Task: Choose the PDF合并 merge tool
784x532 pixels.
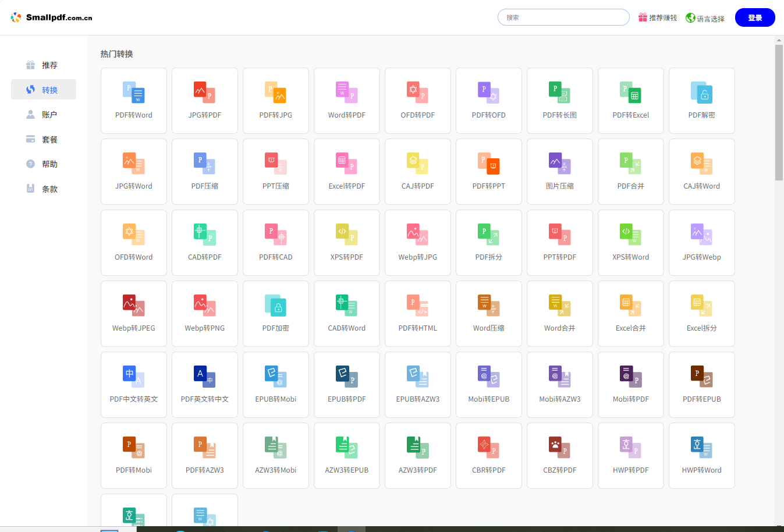Action: 630,171
